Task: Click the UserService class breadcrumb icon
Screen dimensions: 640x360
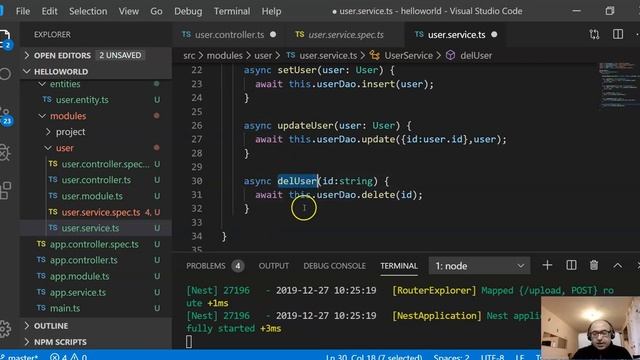Action: tap(375, 56)
